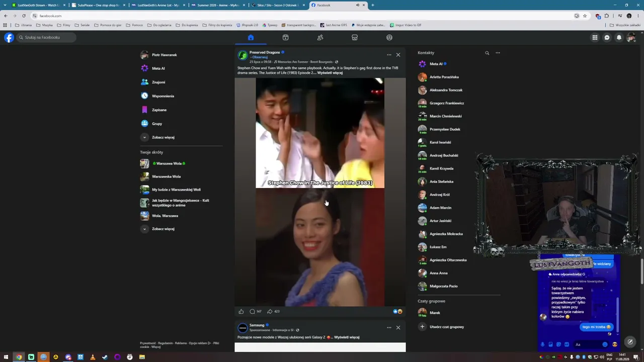Open the account profile picture menu
This screenshot has width=644, height=362.
point(631,37)
